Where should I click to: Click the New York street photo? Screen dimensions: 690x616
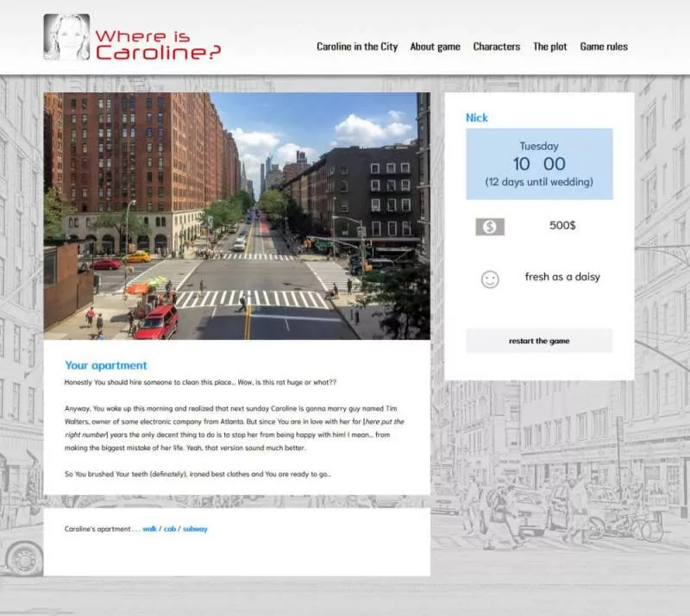coord(236,216)
